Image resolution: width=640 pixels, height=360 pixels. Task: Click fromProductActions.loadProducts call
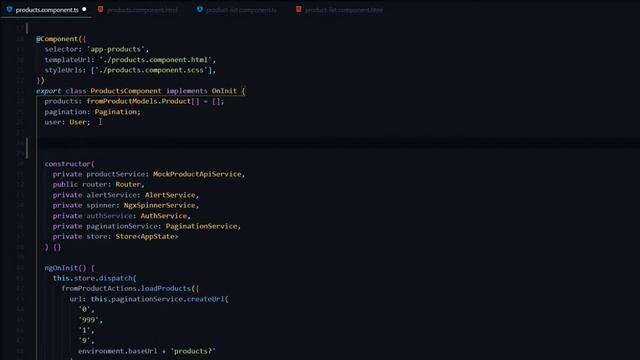(x=126, y=289)
